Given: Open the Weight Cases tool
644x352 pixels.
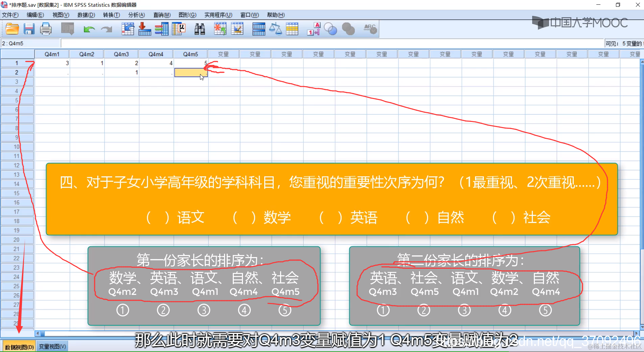Looking at the screenshot, I should click(276, 29).
